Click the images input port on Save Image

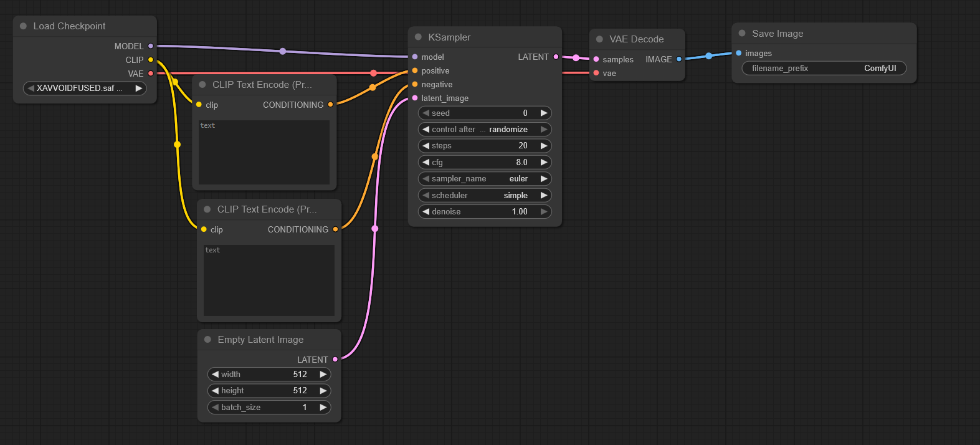pyautogui.click(x=739, y=53)
